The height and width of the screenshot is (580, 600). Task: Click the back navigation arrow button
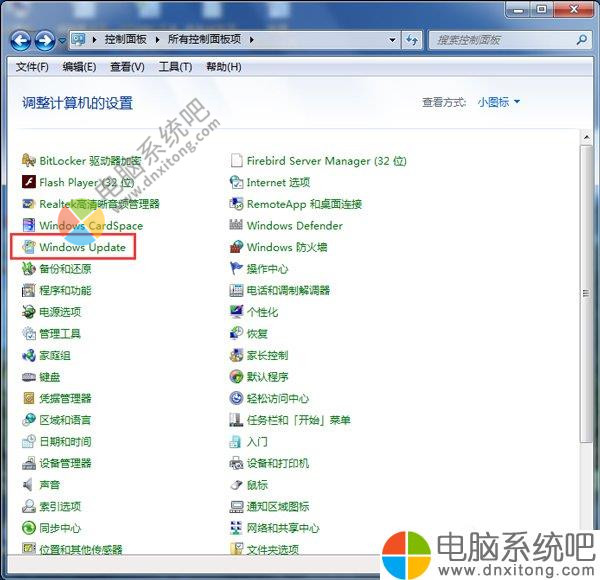tap(20, 41)
